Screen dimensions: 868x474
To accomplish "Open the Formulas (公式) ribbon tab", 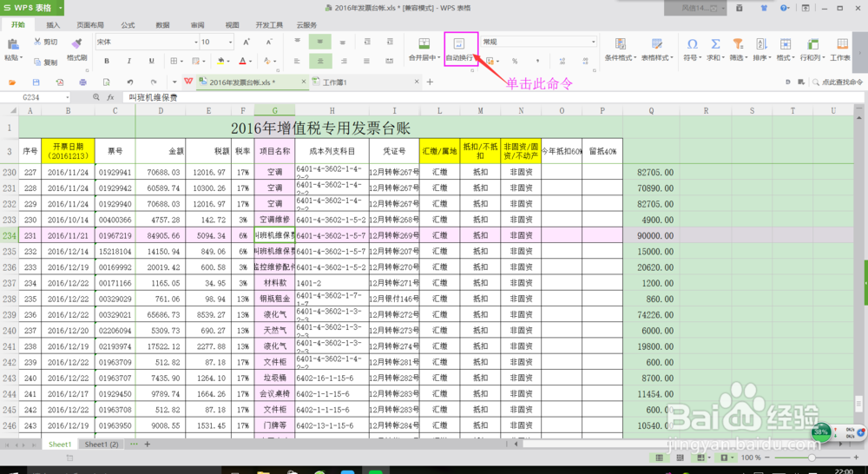I will point(128,25).
